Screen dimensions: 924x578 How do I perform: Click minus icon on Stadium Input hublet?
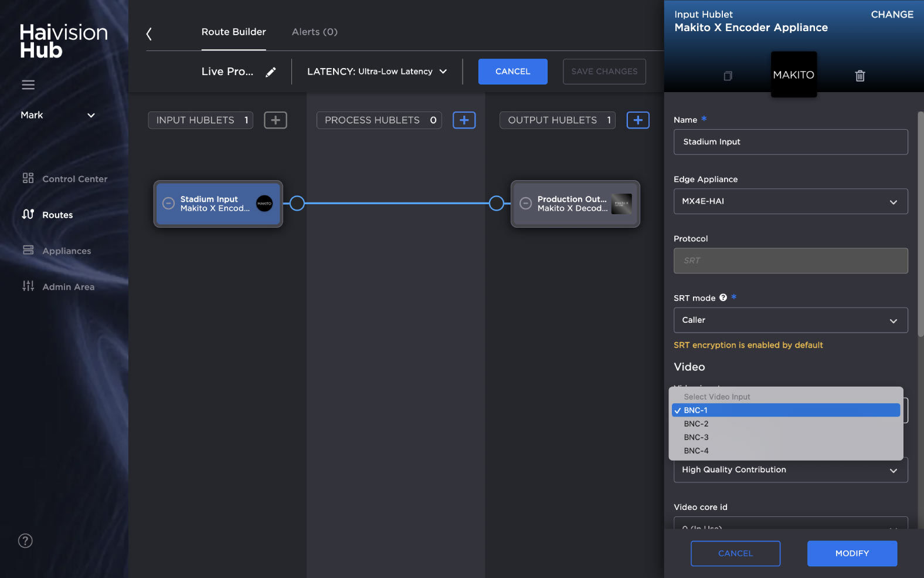[168, 204]
